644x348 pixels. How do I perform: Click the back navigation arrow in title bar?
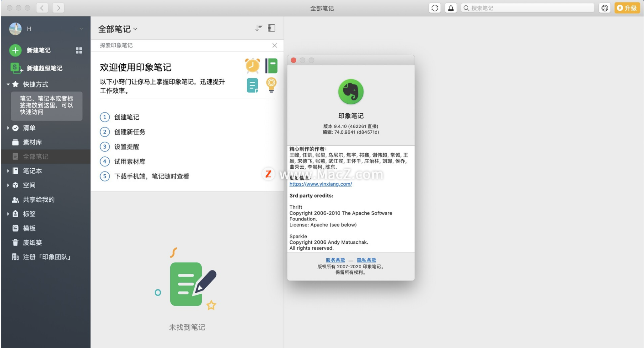[42, 8]
